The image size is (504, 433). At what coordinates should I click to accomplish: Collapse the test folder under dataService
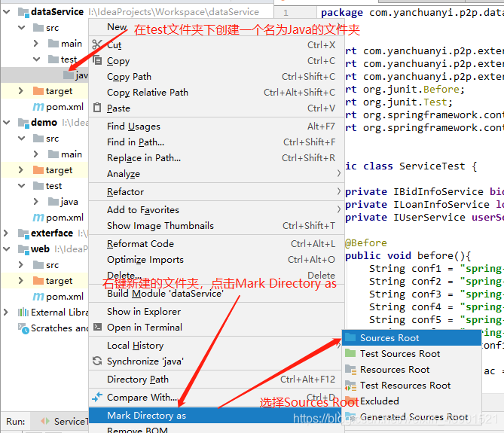(37, 59)
